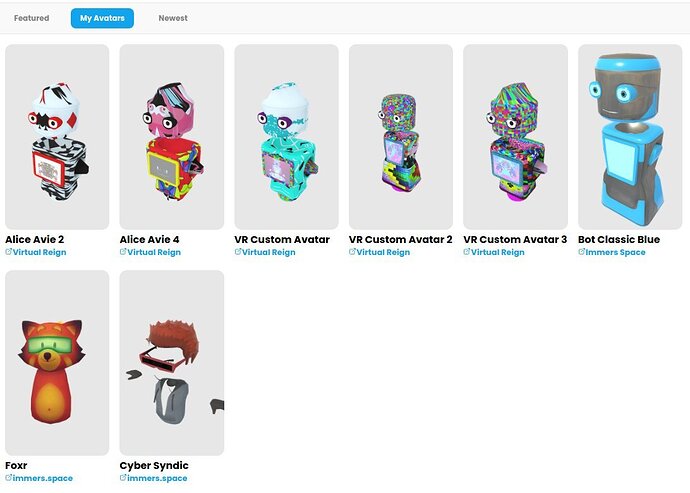Click external link icon under VR Custom Avatar 3

[x=466, y=252]
